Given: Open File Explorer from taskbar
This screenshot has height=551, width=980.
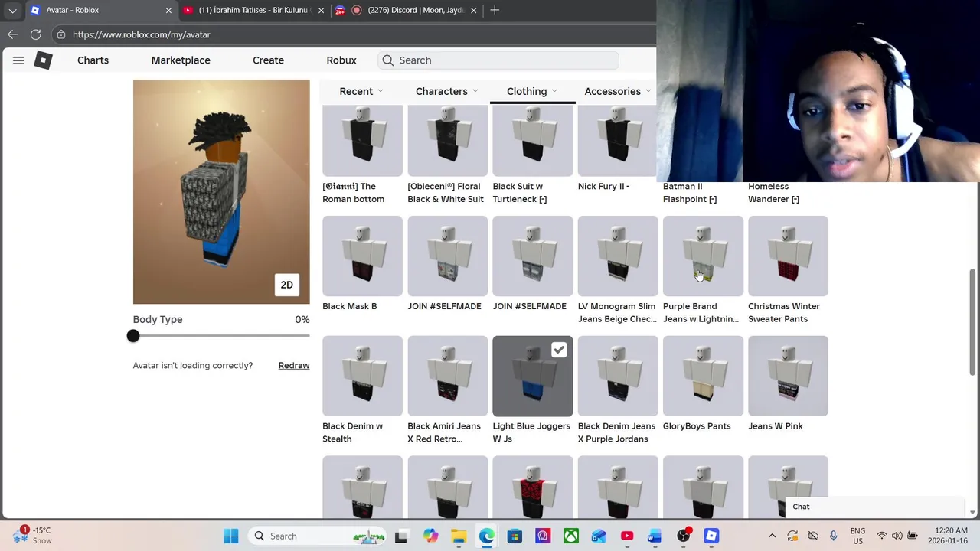Looking at the screenshot, I should pos(458,536).
